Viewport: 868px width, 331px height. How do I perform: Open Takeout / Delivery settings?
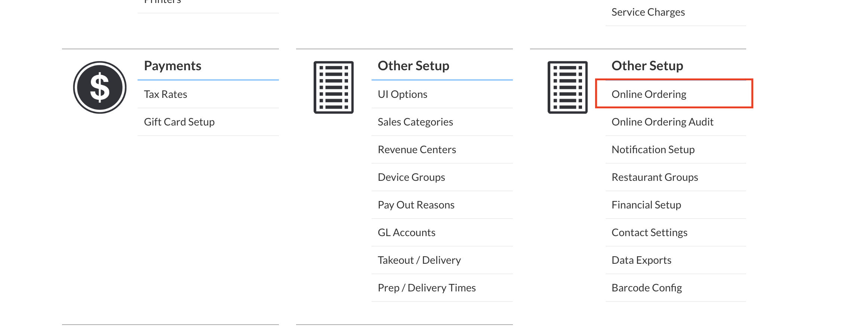click(x=419, y=260)
